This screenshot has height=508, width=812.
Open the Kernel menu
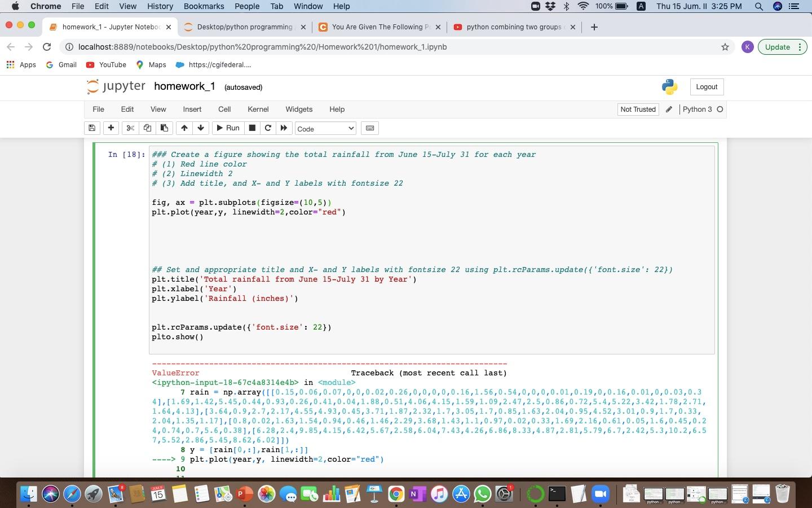[258, 110]
